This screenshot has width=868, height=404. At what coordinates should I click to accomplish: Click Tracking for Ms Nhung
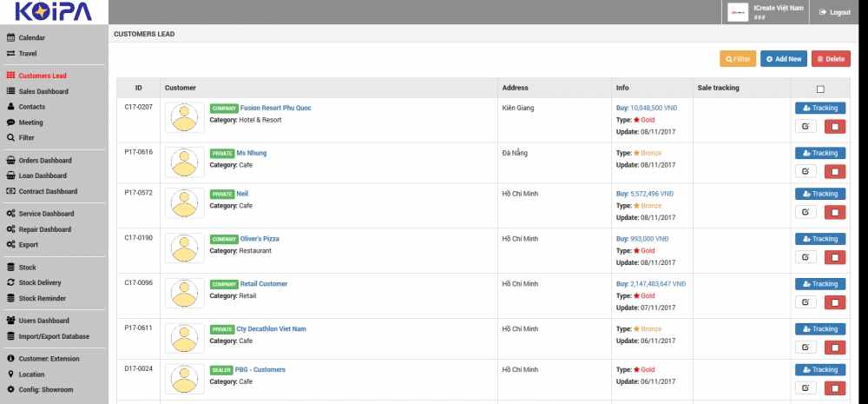820,153
